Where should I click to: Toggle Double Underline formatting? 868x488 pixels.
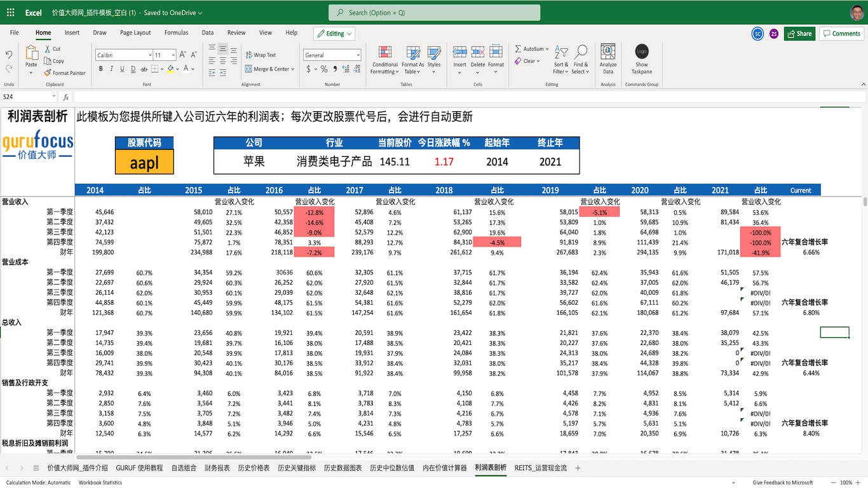pos(133,69)
